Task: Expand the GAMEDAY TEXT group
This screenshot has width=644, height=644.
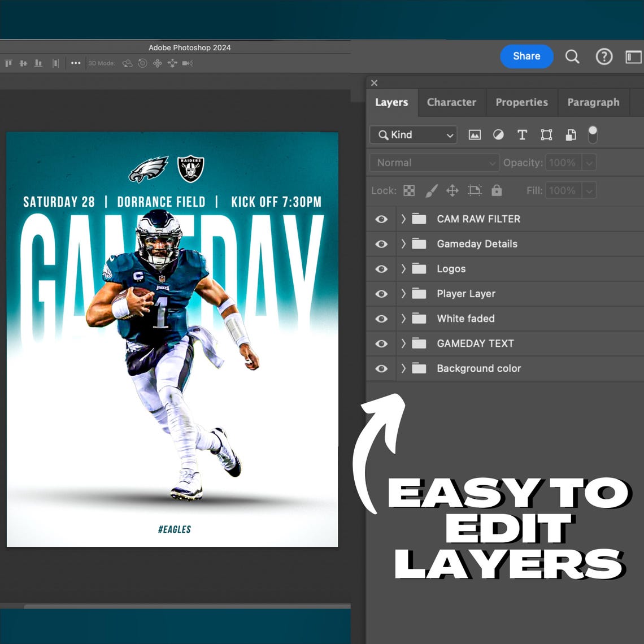Action: pos(403,343)
